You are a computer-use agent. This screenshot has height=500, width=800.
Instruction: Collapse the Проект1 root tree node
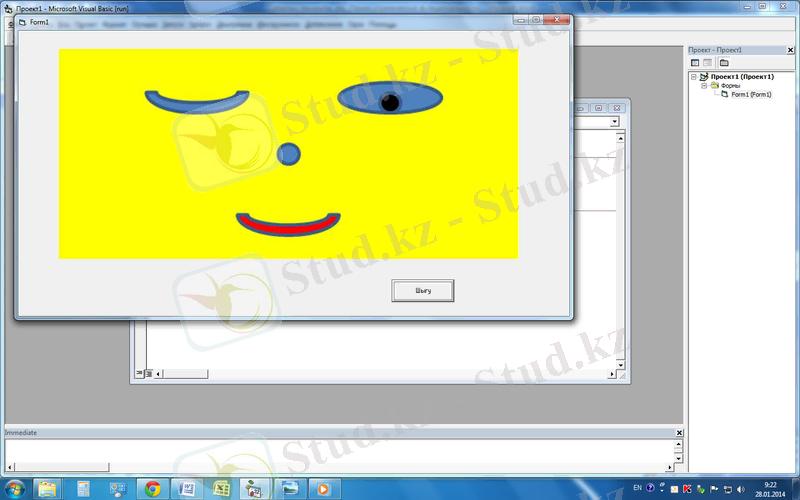pos(694,76)
